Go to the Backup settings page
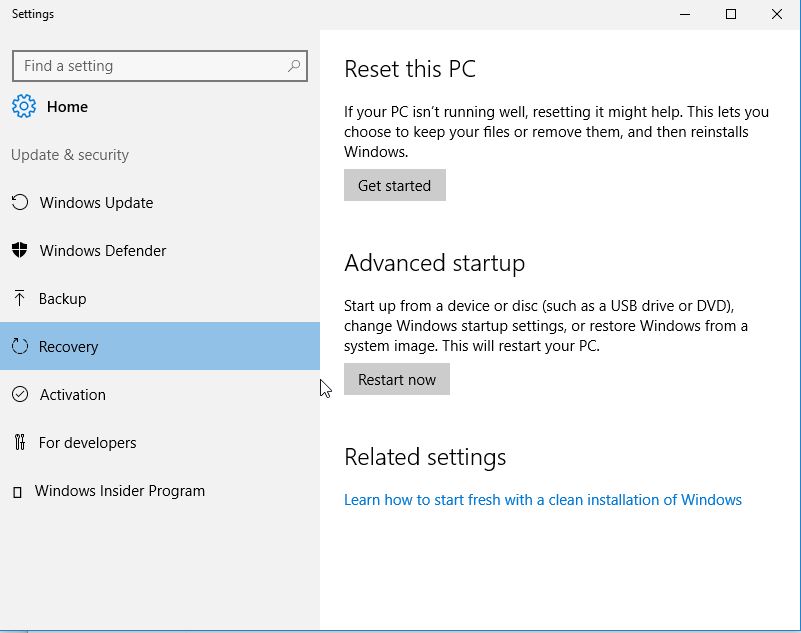The height and width of the screenshot is (633, 801). pyautogui.click(x=160, y=298)
